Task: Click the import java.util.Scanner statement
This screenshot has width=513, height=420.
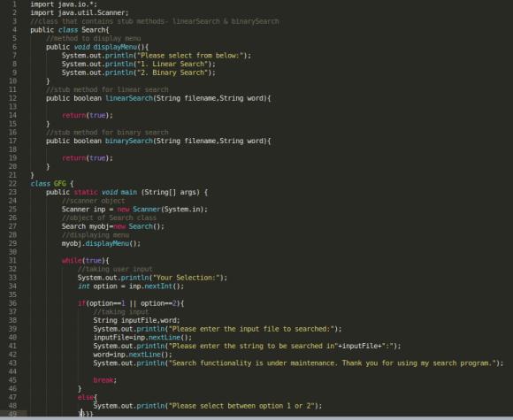Action: [80, 12]
